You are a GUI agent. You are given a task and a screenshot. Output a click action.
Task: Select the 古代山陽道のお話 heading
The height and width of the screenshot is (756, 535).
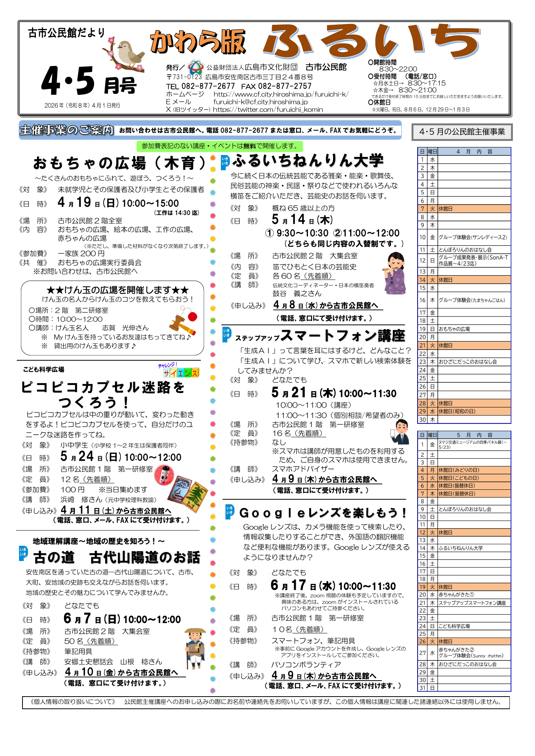pyautogui.click(x=145, y=557)
